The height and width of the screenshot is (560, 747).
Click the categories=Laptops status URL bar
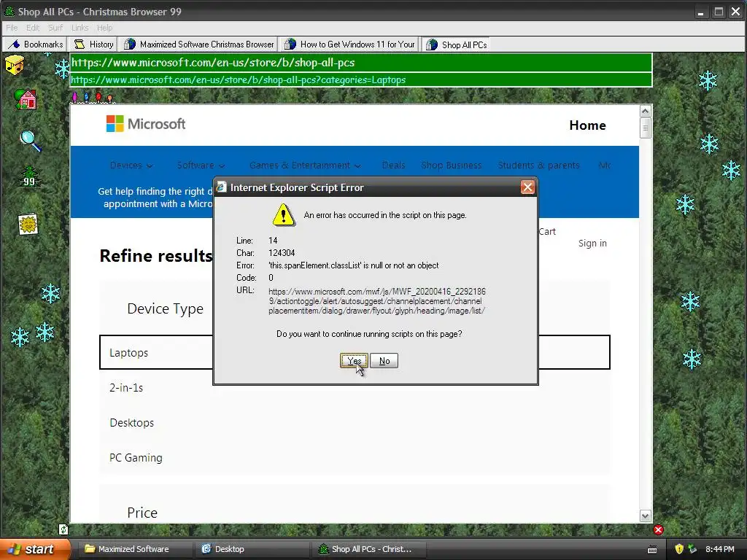(x=360, y=80)
